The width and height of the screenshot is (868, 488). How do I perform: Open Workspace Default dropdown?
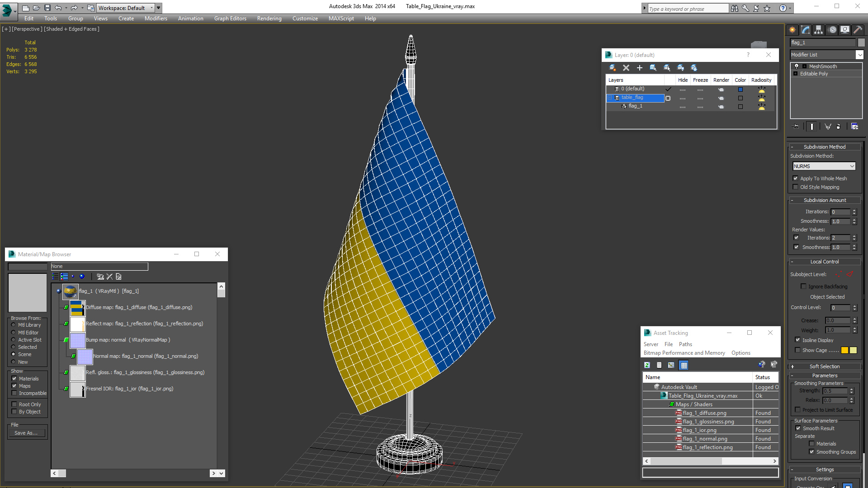click(126, 8)
